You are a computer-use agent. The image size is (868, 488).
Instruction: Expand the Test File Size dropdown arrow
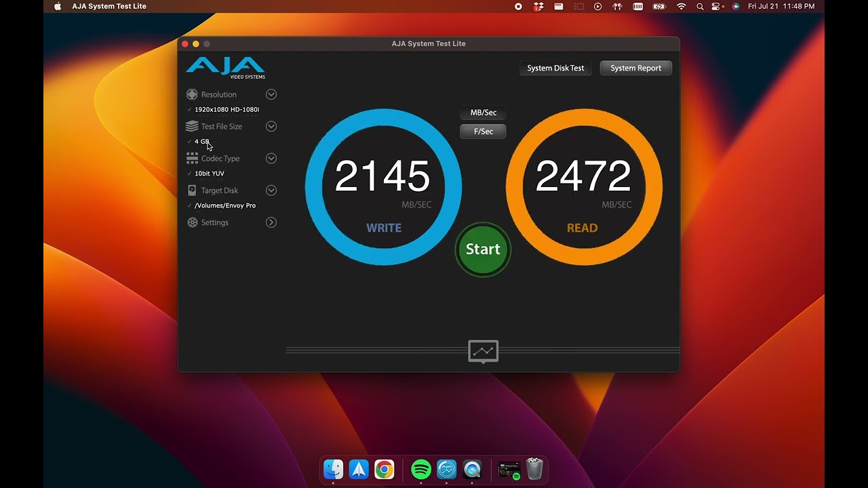(271, 126)
